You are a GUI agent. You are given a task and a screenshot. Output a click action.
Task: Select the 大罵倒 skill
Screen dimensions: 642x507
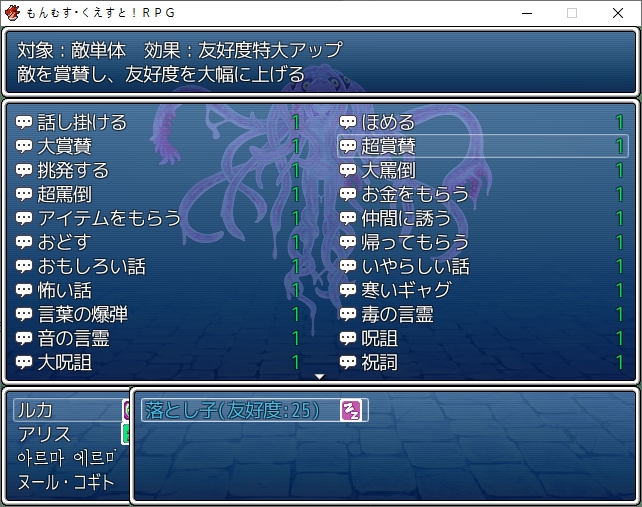[x=483, y=170]
